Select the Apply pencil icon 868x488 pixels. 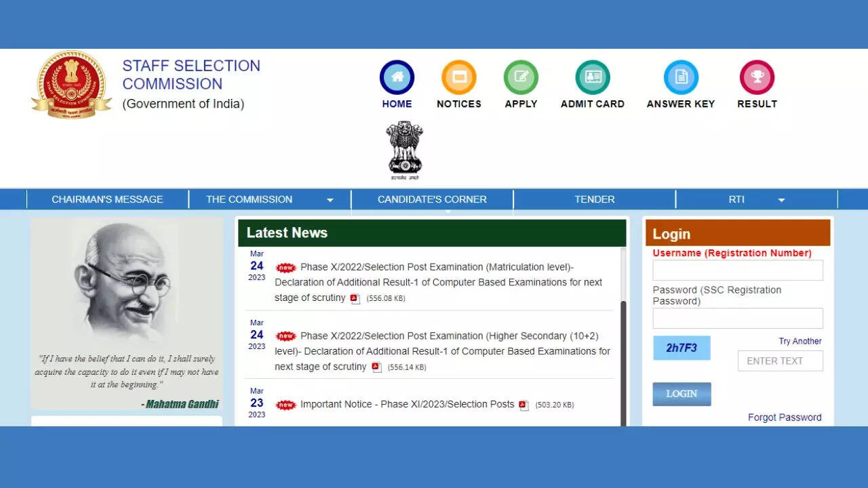click(521, 77)
